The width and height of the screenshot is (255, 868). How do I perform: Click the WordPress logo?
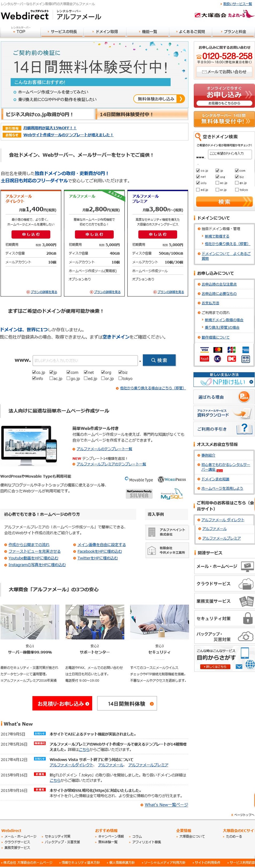point(172,479)
